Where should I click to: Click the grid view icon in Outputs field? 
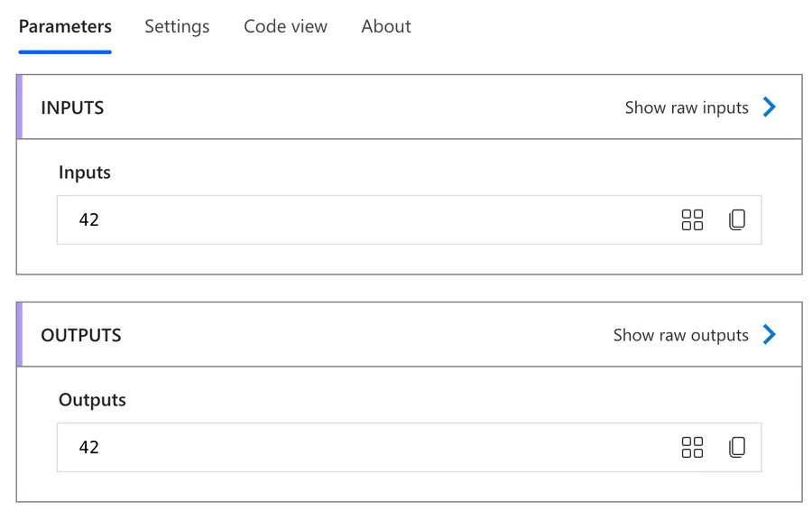(692, 447)
